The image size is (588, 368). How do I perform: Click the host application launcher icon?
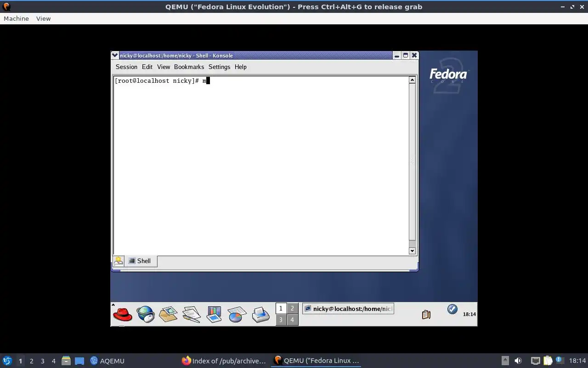click(x=7, y=361)
